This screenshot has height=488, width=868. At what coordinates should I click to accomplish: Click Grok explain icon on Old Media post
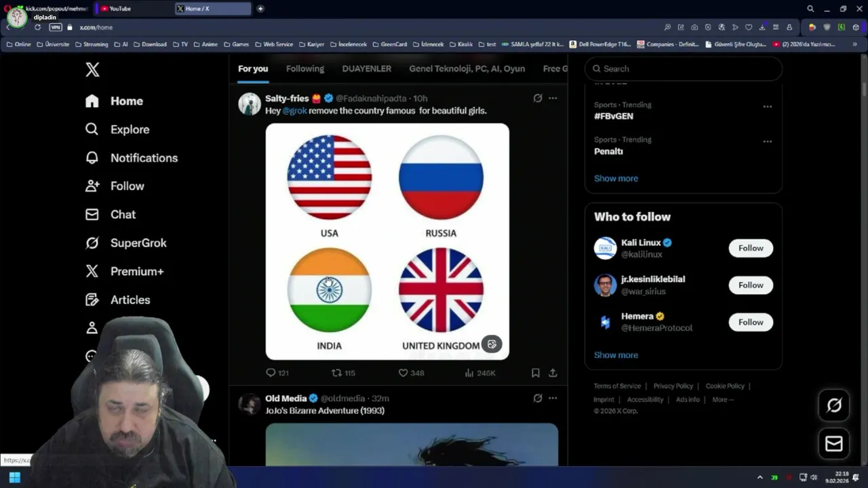[538, 399]
